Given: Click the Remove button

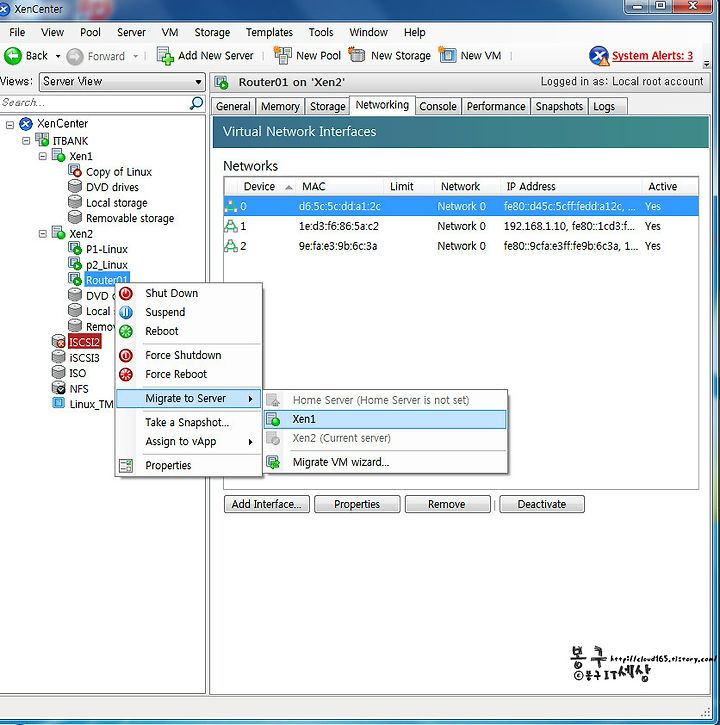Looking at the screenshot, I should tap(447, 504).
